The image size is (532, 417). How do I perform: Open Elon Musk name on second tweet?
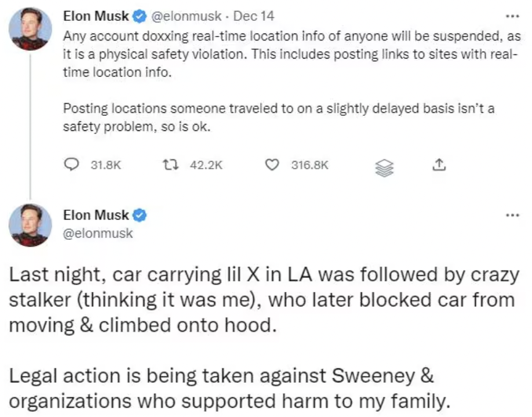[96, 215]
